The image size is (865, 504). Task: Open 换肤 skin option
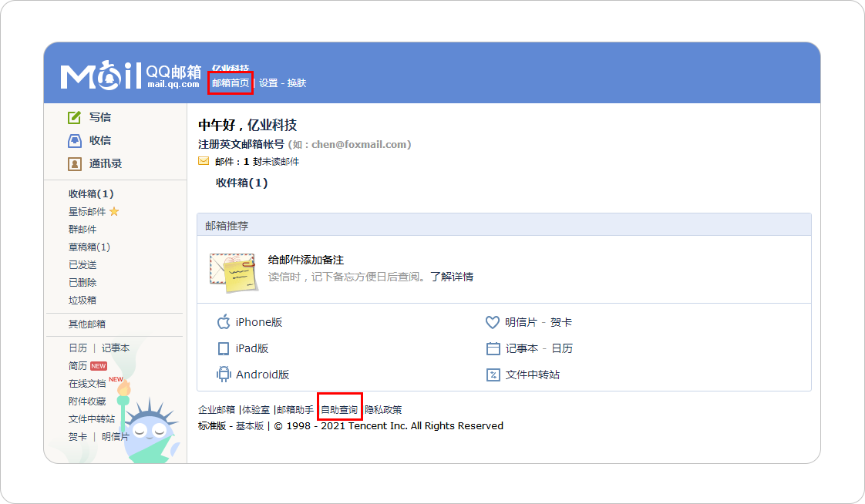click(297, 82)
